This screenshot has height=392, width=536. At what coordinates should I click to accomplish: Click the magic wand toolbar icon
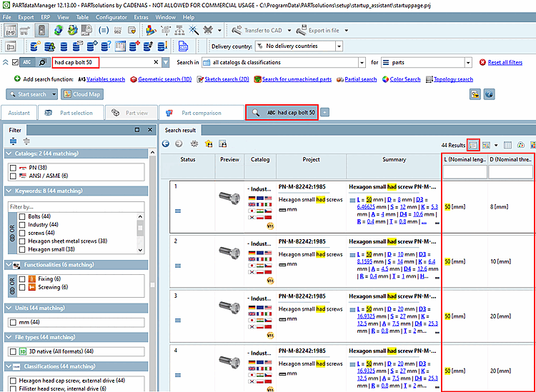(x=194, y=31)
